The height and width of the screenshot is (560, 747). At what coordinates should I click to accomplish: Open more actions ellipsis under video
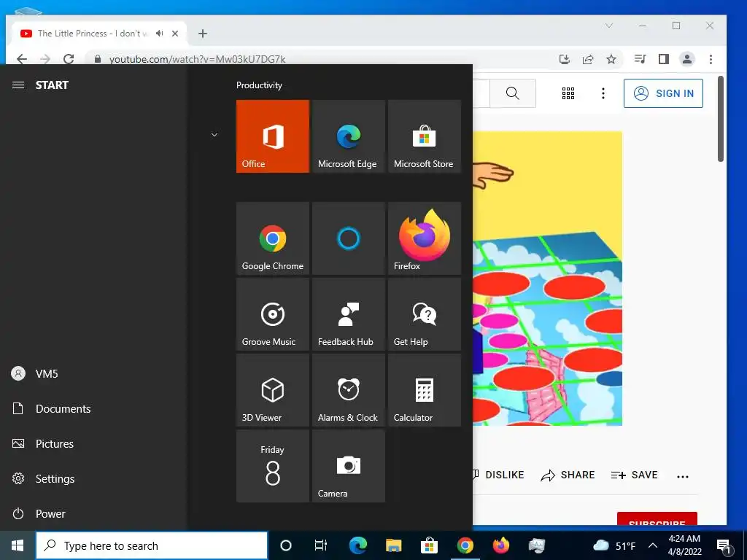pyautogui.click(x=683, y=476)
